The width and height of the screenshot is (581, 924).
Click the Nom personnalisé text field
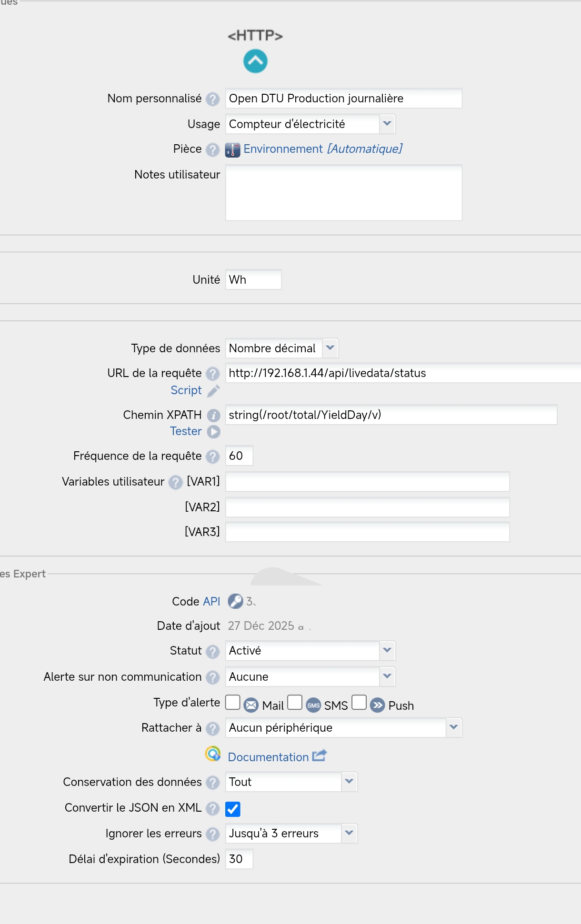[x=344, y=99]
